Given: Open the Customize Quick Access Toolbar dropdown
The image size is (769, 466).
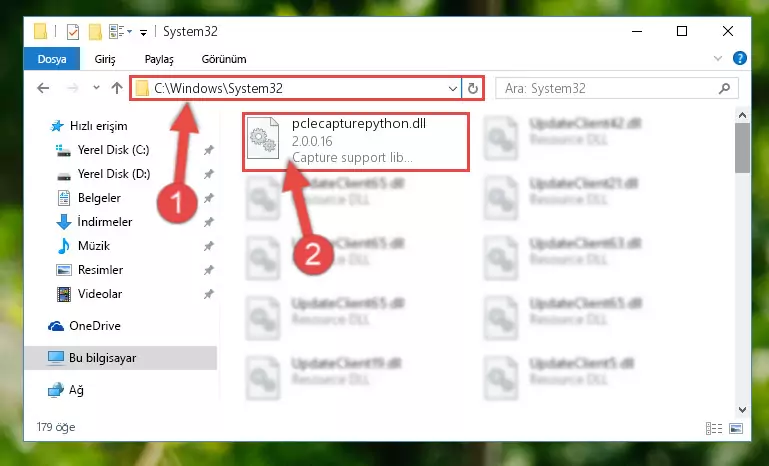Looking at the screenshot, I should [143, 33].
